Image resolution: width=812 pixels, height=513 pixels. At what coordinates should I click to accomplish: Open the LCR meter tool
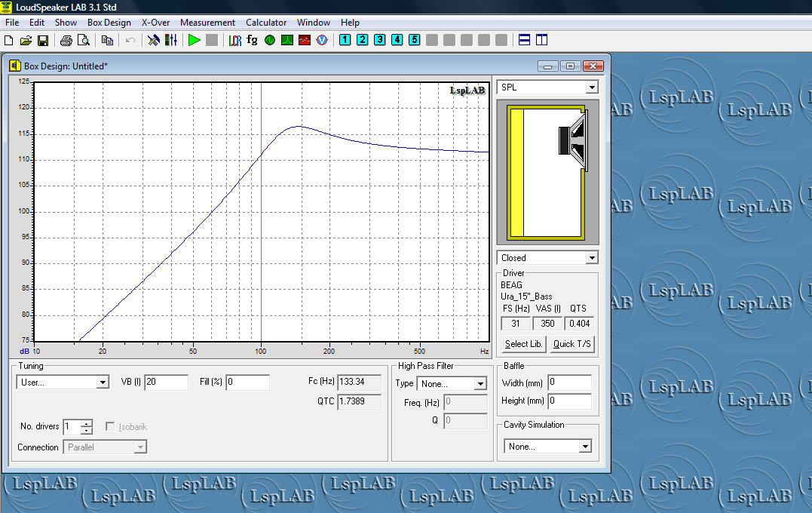pos(235,40)
